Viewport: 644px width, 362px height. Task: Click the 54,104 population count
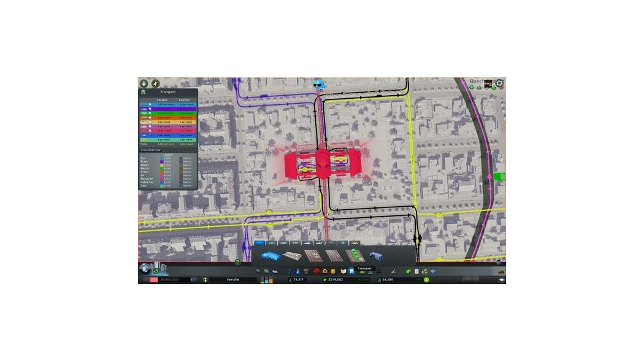[x=387, y=279]
